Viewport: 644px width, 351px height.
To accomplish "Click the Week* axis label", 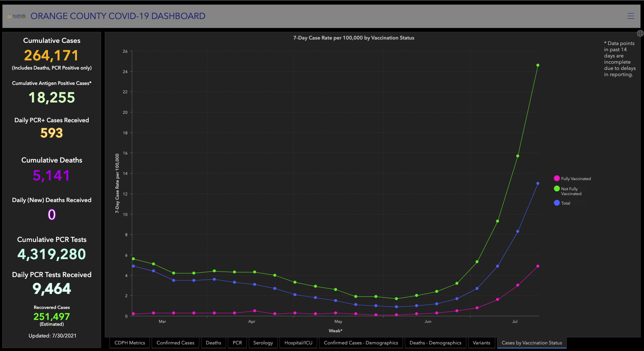I will tap(336, 331).
